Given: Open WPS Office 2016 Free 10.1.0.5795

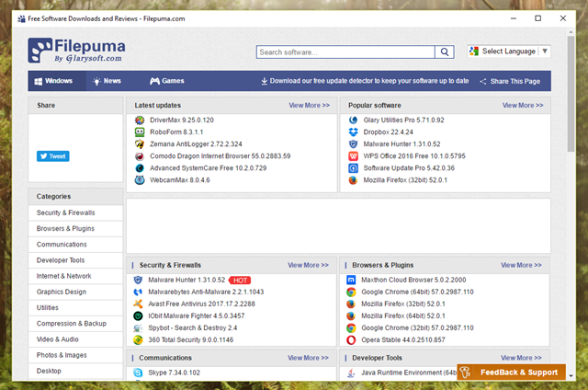Looking at the screenshot, I should [414, 156].
